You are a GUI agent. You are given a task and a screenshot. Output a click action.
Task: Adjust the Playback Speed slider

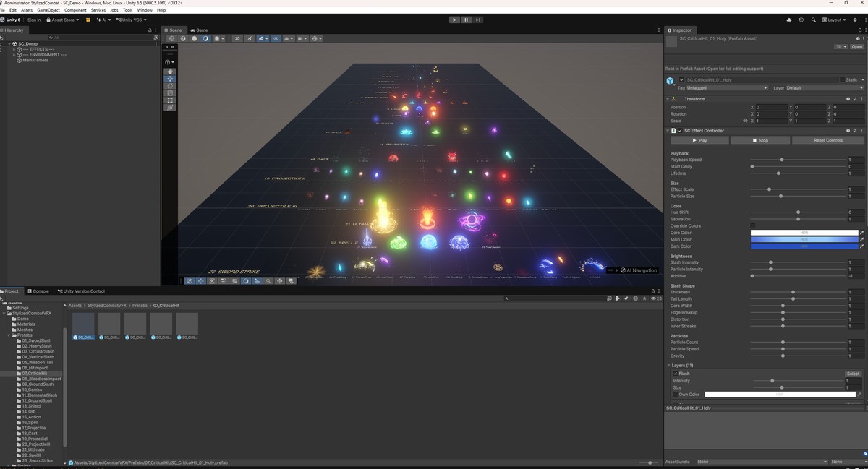(798, 160)
